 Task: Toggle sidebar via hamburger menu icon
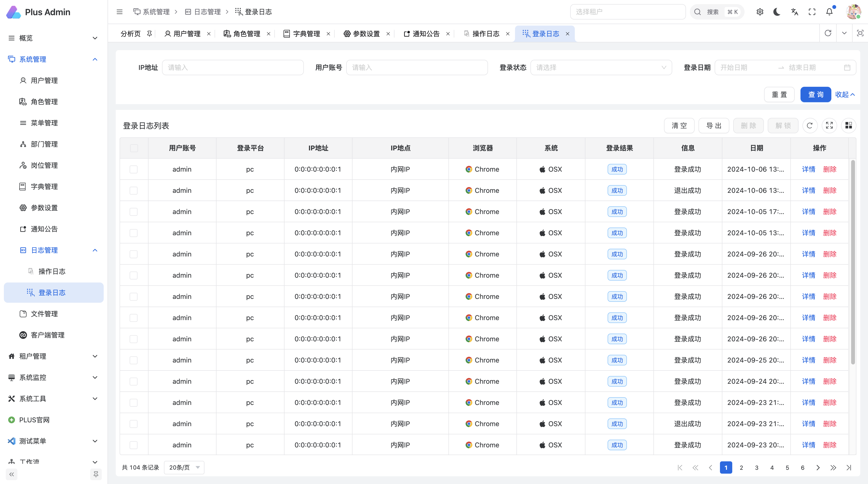[x=119, y=12]
